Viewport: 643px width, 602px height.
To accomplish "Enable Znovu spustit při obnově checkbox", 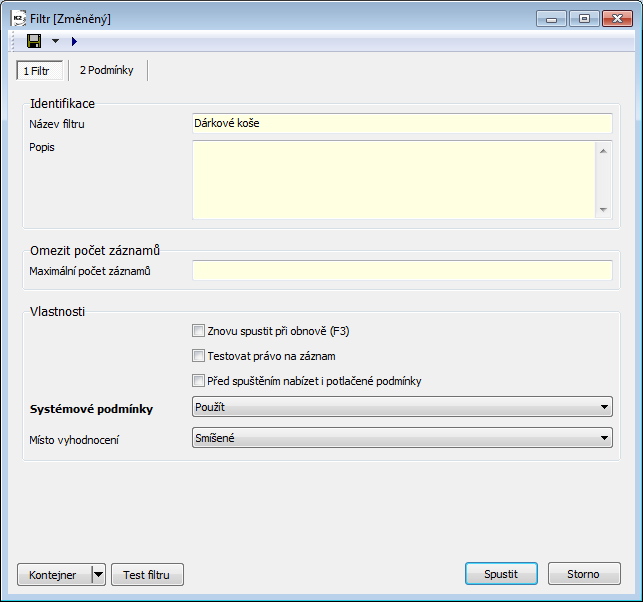I will [x=198, y=330].
